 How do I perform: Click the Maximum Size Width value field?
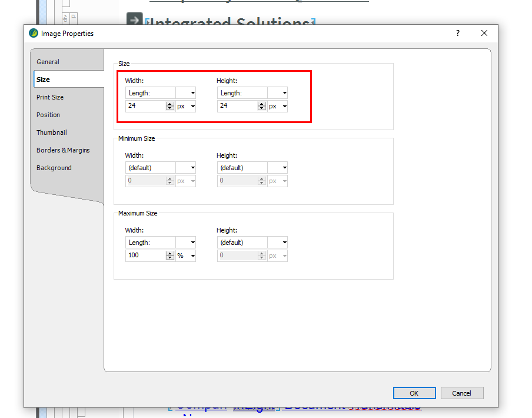pos(145,256)
